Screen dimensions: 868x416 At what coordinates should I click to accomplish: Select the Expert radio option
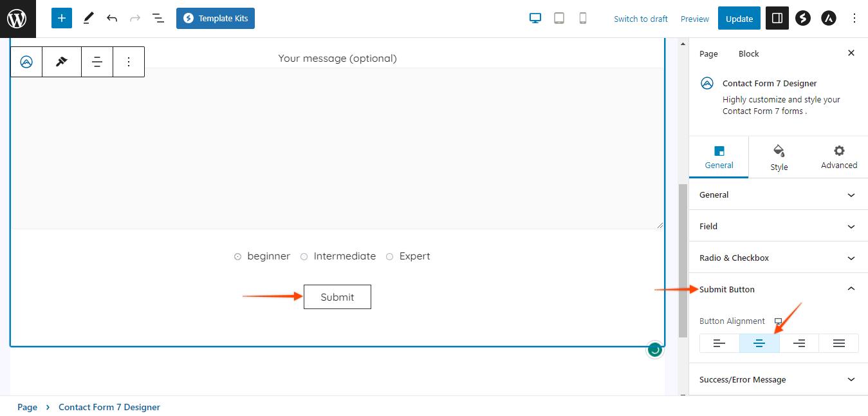pyautogui.click(x=390, y=256)
